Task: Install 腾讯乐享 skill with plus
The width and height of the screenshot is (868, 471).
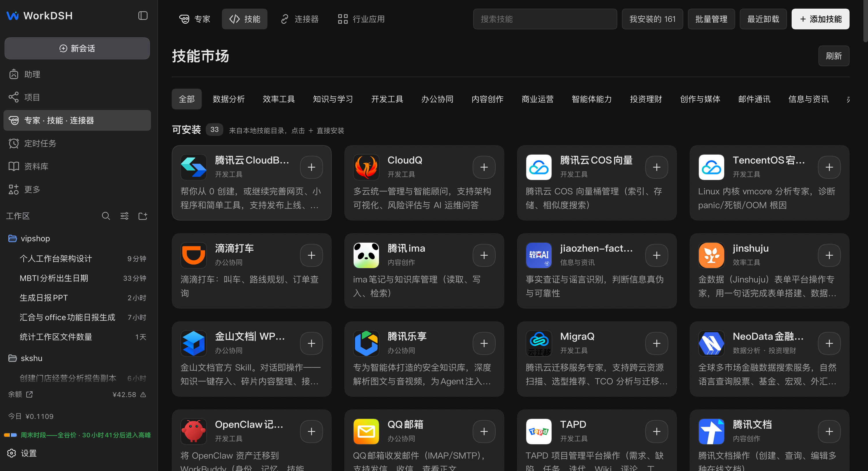Action: tap(484, 343)
